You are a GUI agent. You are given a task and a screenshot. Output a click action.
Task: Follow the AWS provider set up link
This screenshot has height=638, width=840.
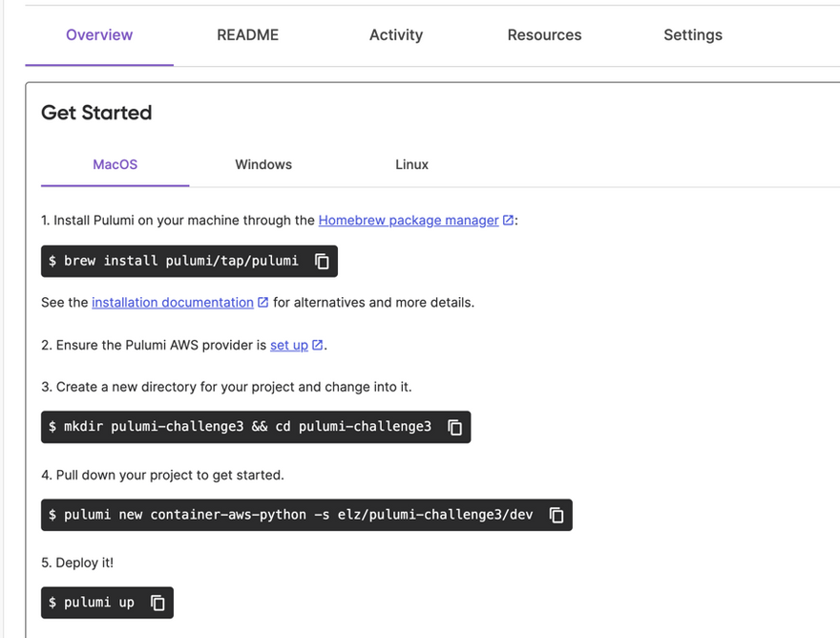click(289, 345)
